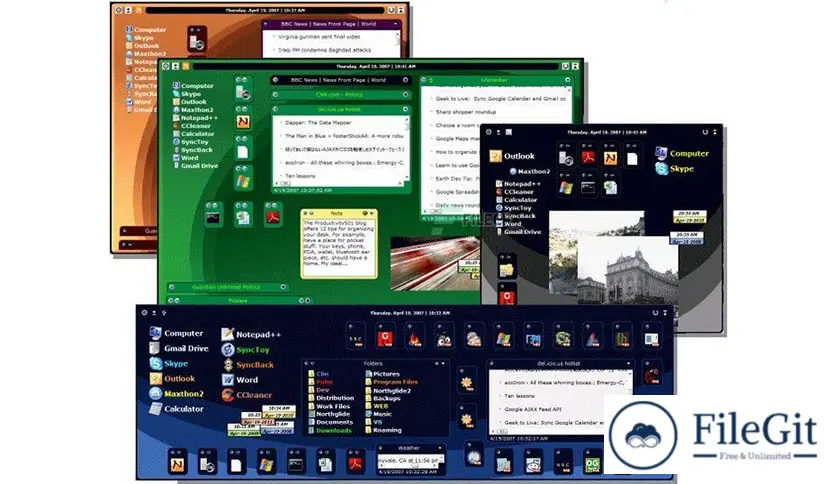
Task: Expand the BBC News panel in the green window
Action: tap(405, 80)
